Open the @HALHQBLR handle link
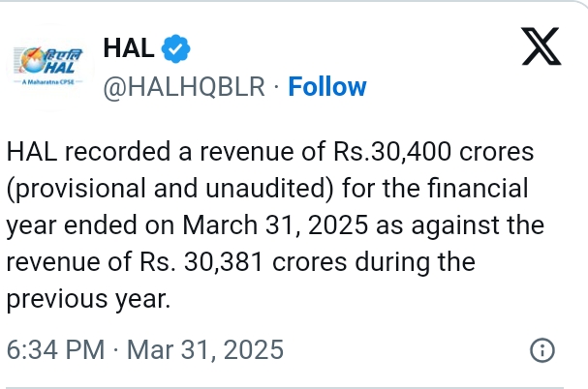588x389 pixels. [183, 87]
